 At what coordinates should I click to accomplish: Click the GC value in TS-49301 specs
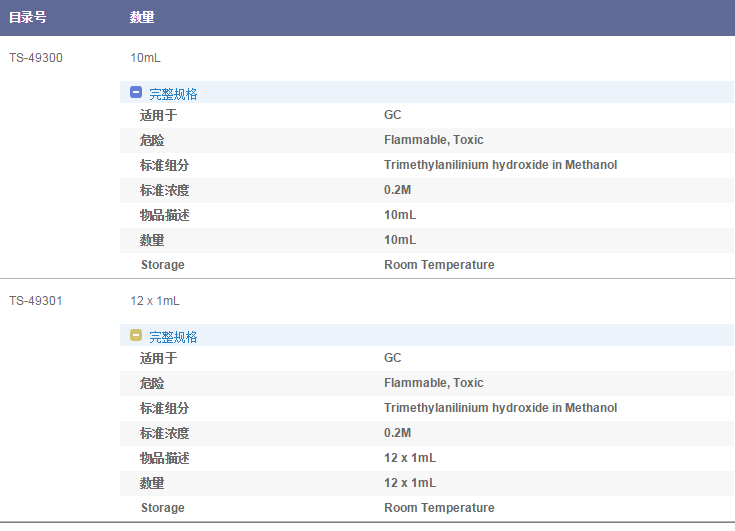tap(392, 358)
